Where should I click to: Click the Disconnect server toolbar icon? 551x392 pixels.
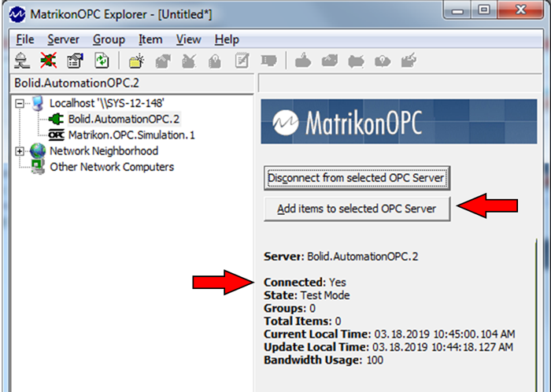[49, 59]
